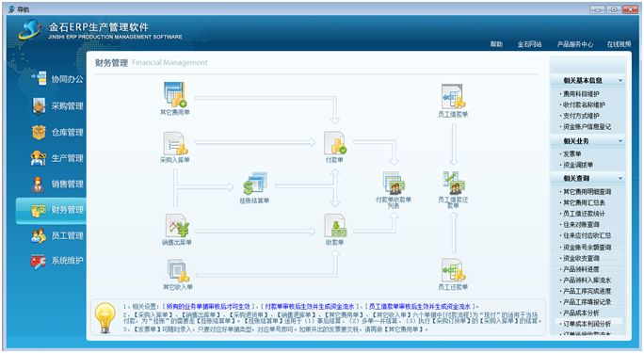644x353 pixels.
Task: Open the 在线视频 link in header
Action: point(619,44)
